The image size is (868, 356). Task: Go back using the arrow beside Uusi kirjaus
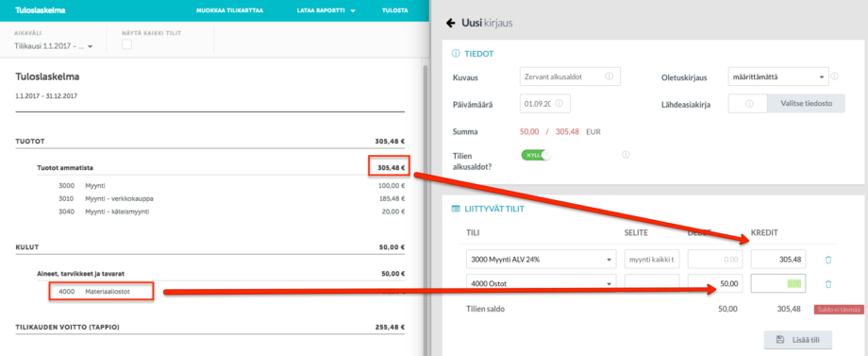tap(450, 24)
